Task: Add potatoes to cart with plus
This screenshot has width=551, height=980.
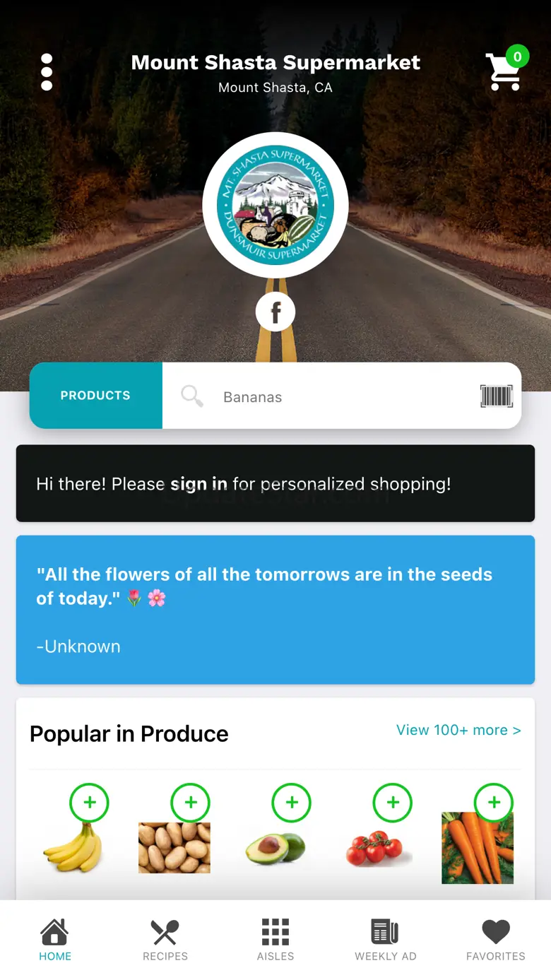Action: click(191, 803)
